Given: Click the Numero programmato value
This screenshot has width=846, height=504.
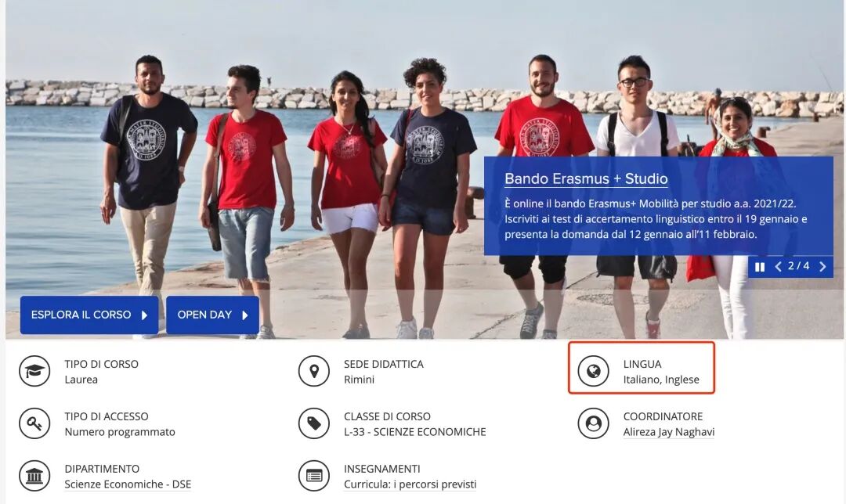Looking at the screenshot, I should point(120,432).
